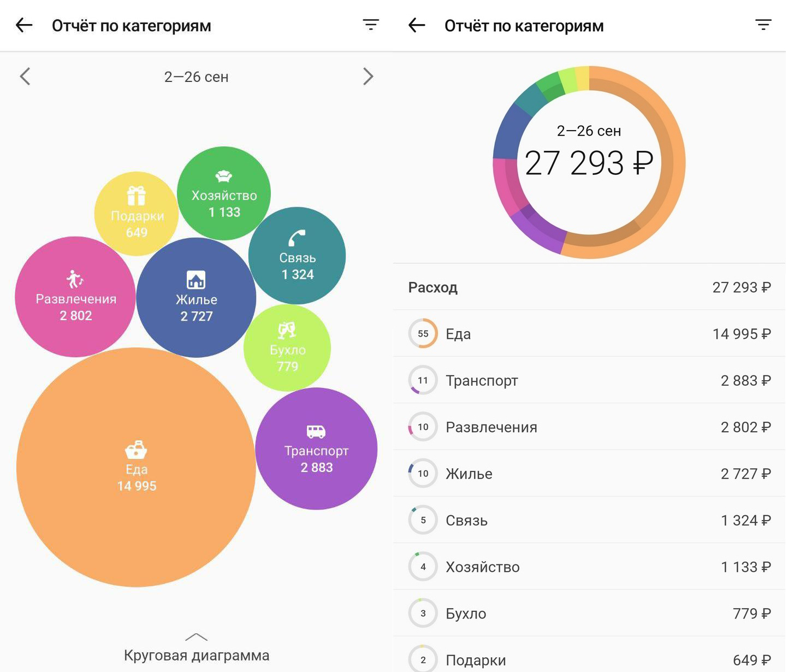788x672 pixels.
Task: Tap the bus icon in Транспорт bubble
Action: (x=316, y=432)
